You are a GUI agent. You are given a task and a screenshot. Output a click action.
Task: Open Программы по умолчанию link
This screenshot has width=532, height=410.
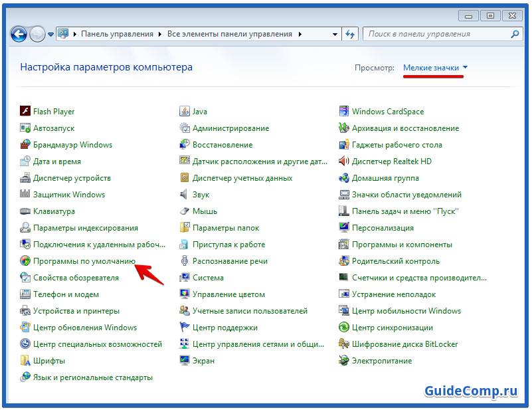tap(84, 261)
